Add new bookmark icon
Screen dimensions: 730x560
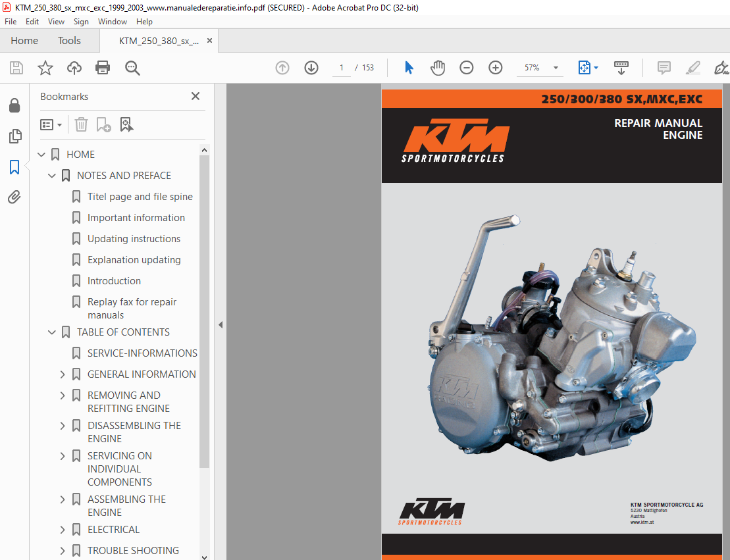click(103, 125)
